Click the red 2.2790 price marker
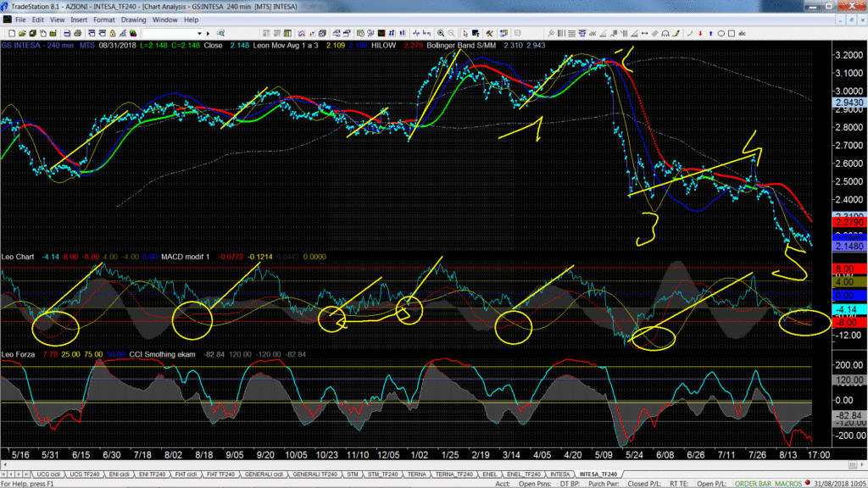This screenshot has height=488, width=868. [849, 222]
